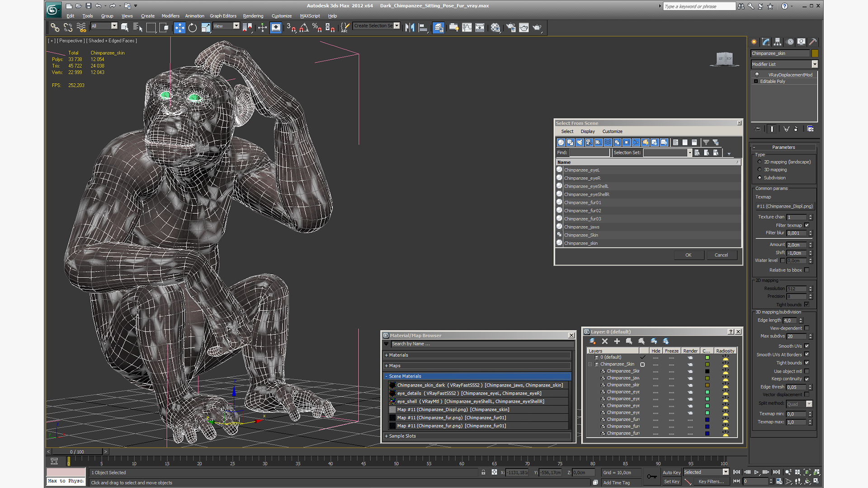Toggle the Angle Snap button
Viewport: 868px width, 488px height.
coord(304,28)
